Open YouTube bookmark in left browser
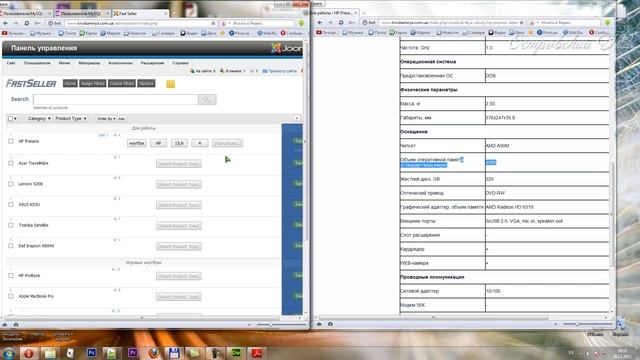 pyautogui.click(x=13, y=33)
